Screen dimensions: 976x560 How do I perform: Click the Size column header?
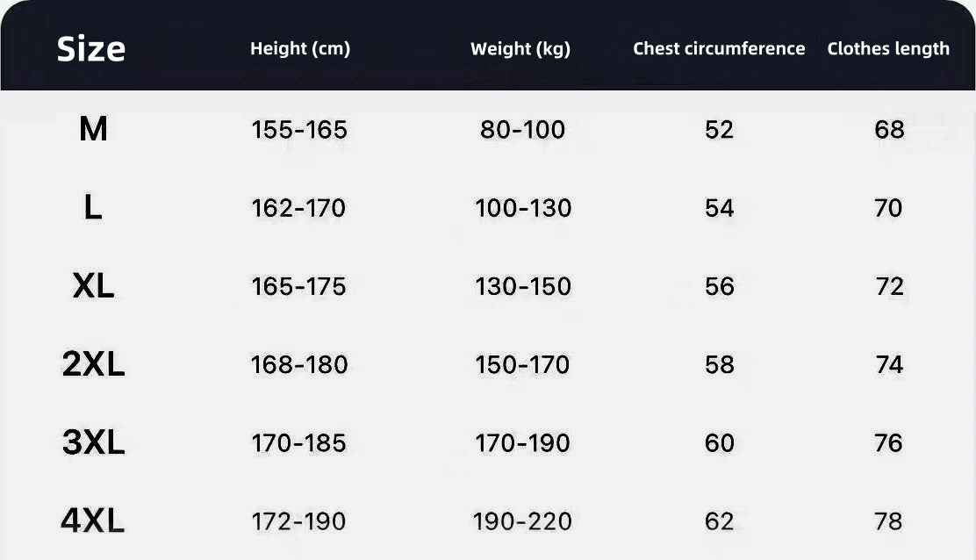click(91, 49)
